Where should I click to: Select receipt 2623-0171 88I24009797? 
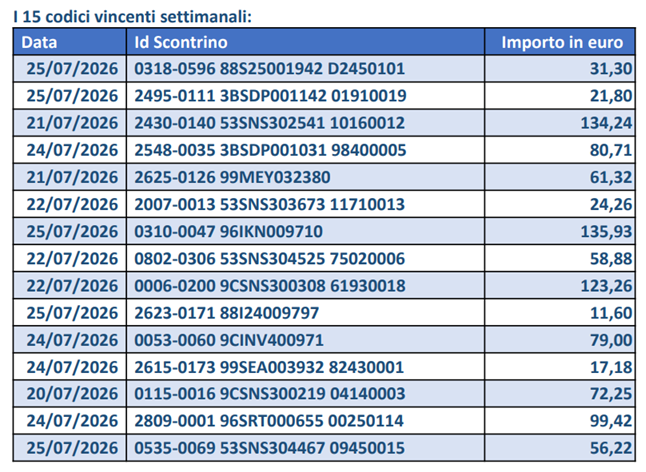[227, 313]
